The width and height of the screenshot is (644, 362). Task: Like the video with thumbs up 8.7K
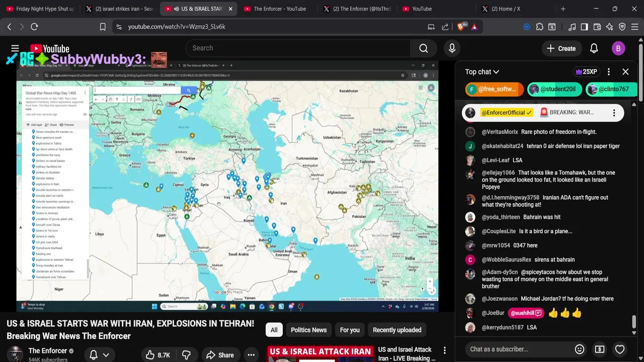pos(158,355)
